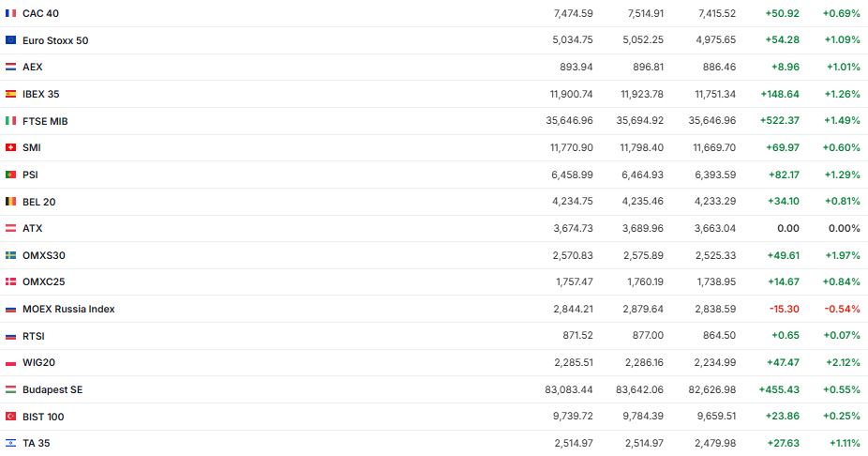Click the RTSI last price 871.52
Screen dimensions: 868x456
pos(575,335)
